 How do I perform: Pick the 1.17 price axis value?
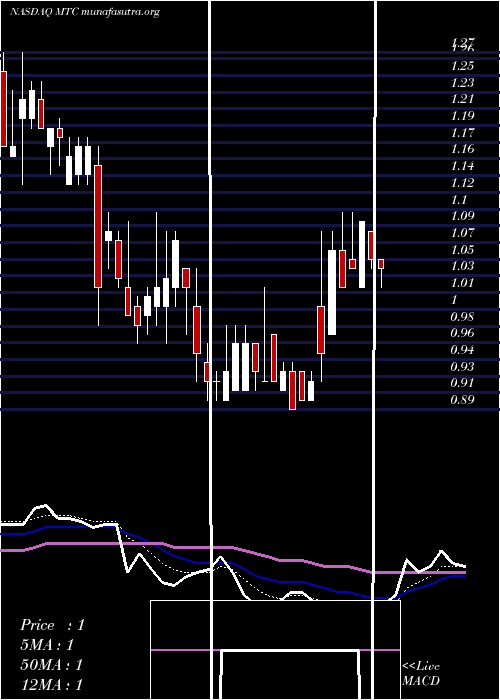pyautogui.click(x=462, y=133)
